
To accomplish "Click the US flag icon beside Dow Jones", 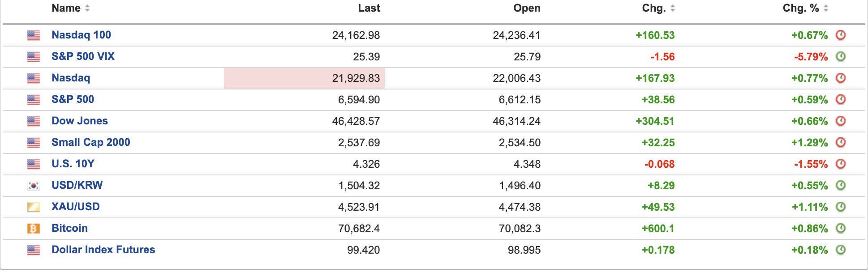I will [34, 121].
